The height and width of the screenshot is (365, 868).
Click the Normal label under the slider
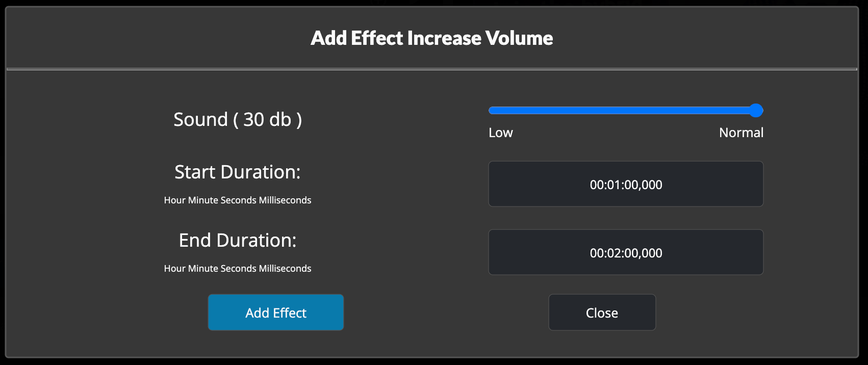click(741, 133)
